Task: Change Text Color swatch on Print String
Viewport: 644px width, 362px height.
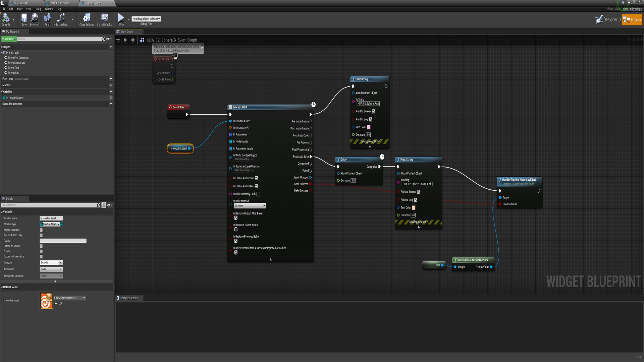Action: tap(369, 127)
